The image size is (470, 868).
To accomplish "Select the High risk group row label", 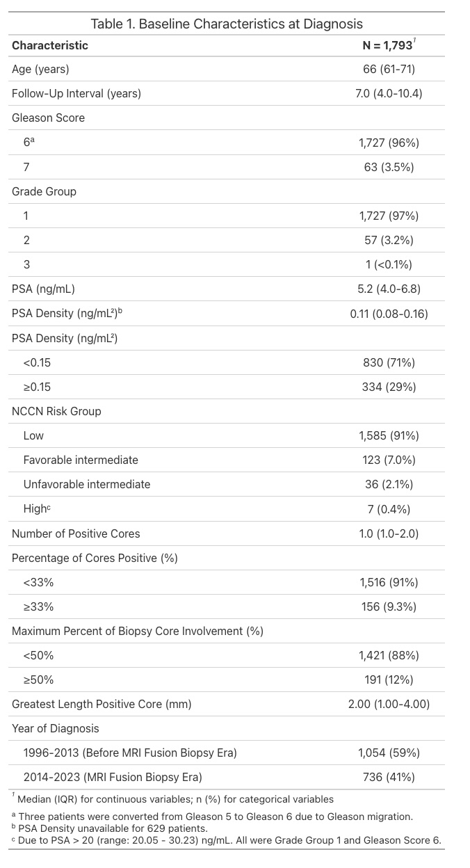I will (37, 508).
